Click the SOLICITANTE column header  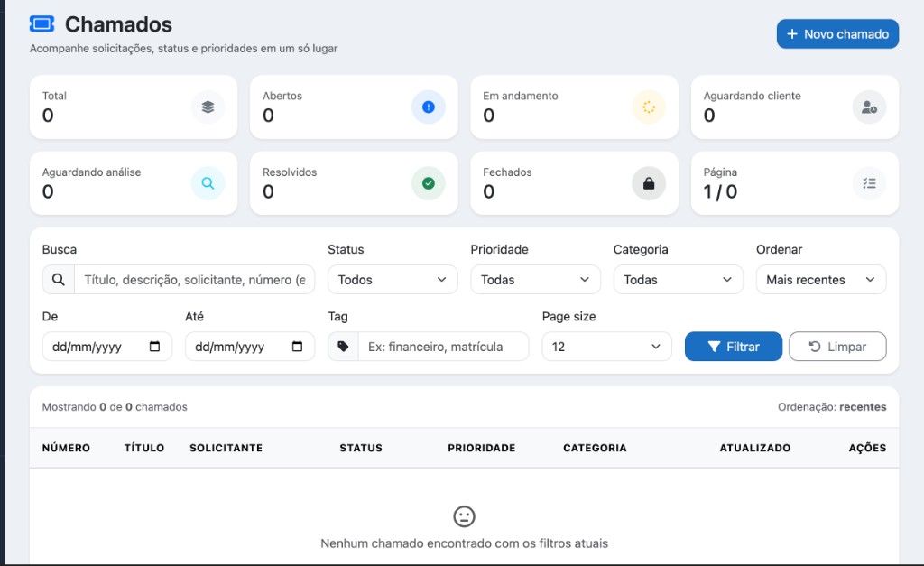226,448
